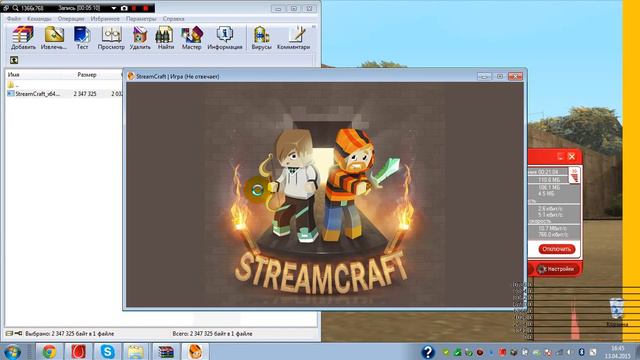
Task: Select the StreamCraft_x64 file row
Action: click(x=63, y=93)
